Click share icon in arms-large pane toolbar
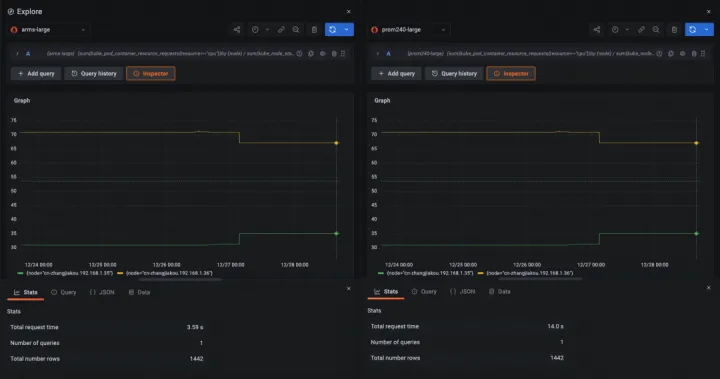Viewport: 720px width, 379px height. [x=237, y=30]
